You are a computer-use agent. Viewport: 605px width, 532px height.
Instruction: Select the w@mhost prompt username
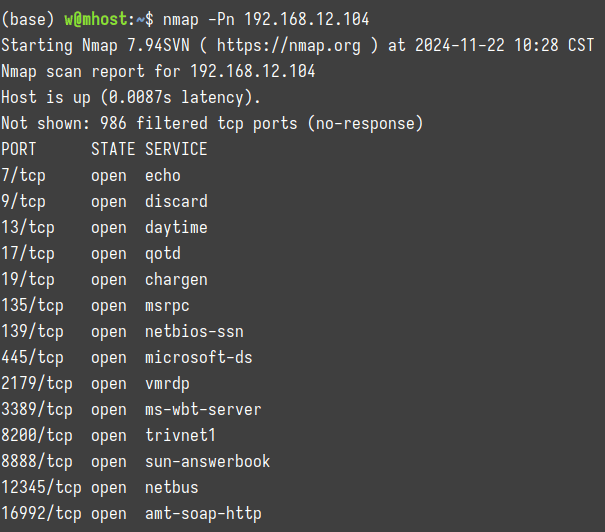(96, 19)
